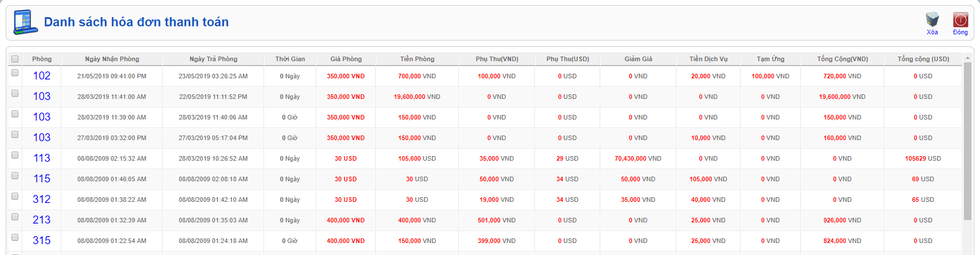Open room 213 invoice link
The width and height of the screenshot is (980, 255).
(x=42, y=220)
